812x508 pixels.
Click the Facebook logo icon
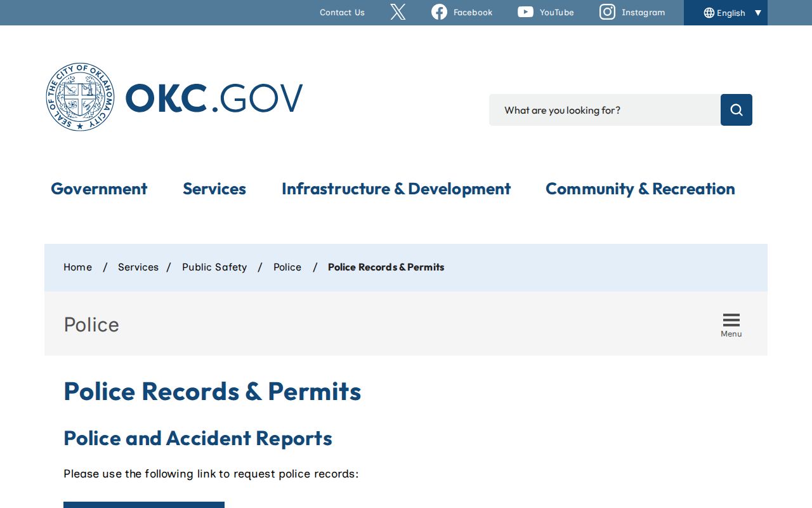click(439, 12)
